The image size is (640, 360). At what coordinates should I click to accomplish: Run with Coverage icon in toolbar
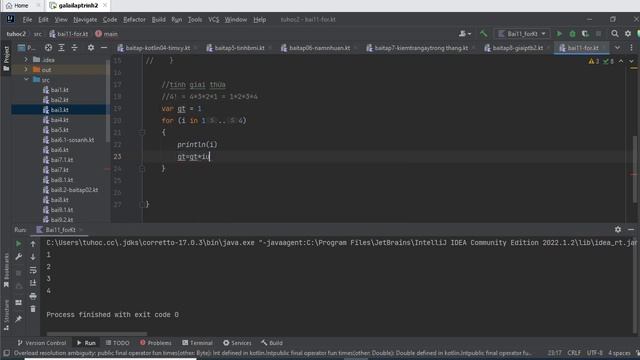click(585, 33)
